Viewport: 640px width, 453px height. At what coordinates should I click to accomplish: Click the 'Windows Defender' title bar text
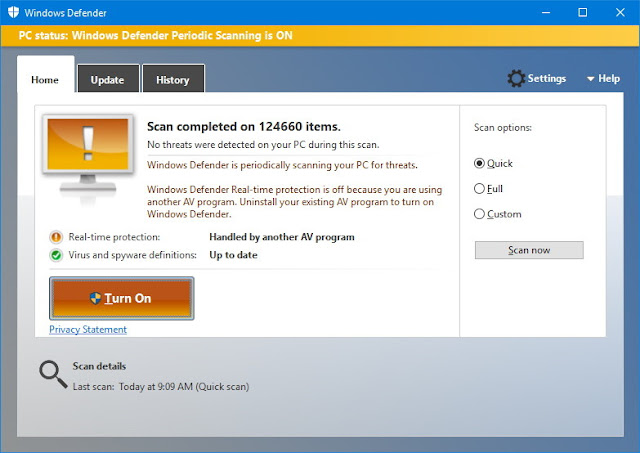click(x=65, y=13)
